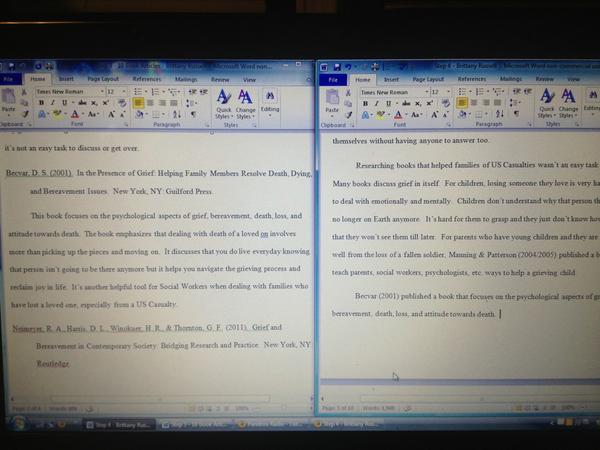Open Font dialog launcher in right window

click(449, 125)
